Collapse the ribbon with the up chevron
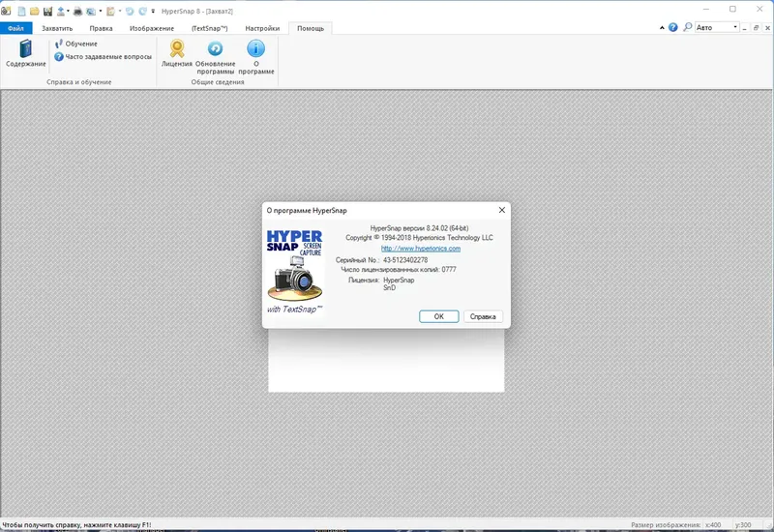This screenshot has width=774, height=532. point(662,28)
